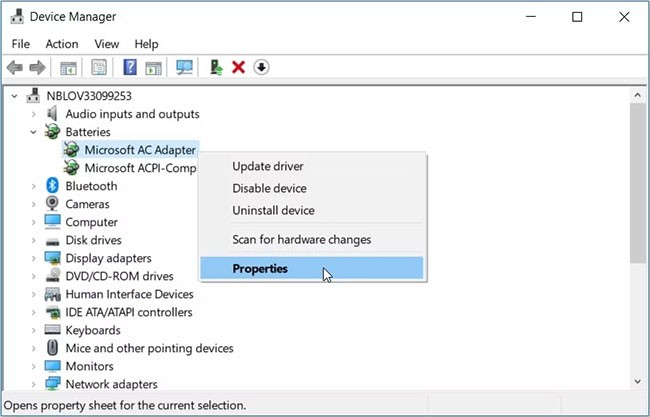The image size is (650, 417).
Task: Click the Update driver toolbar icon
Action: point(215,67)
